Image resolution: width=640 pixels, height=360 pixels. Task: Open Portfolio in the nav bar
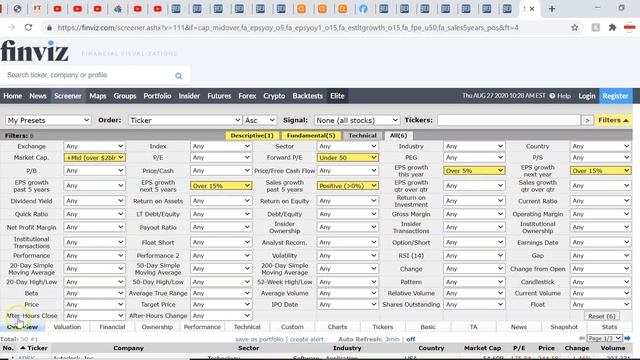pyautogui.click(x=157, y=96)
